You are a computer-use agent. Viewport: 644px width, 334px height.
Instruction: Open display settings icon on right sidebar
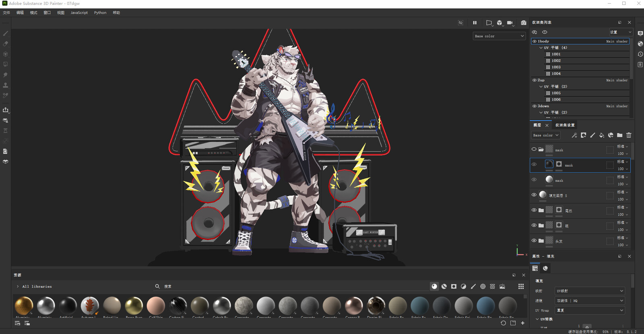(x=640, y=33)
